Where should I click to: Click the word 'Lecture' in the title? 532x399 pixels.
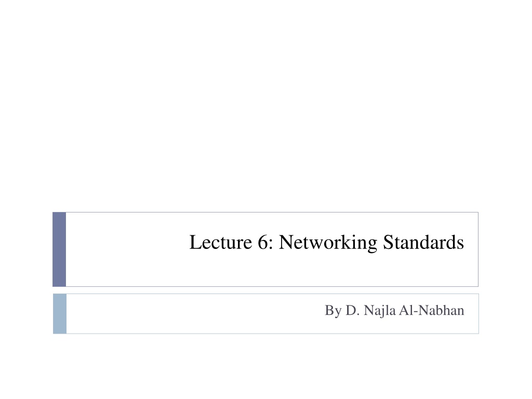click(220, 242)
